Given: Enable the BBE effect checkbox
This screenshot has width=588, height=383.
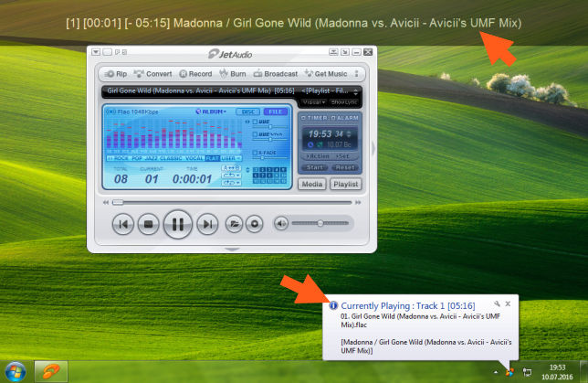Looking at the screenshot, I should tap(255, 122).
